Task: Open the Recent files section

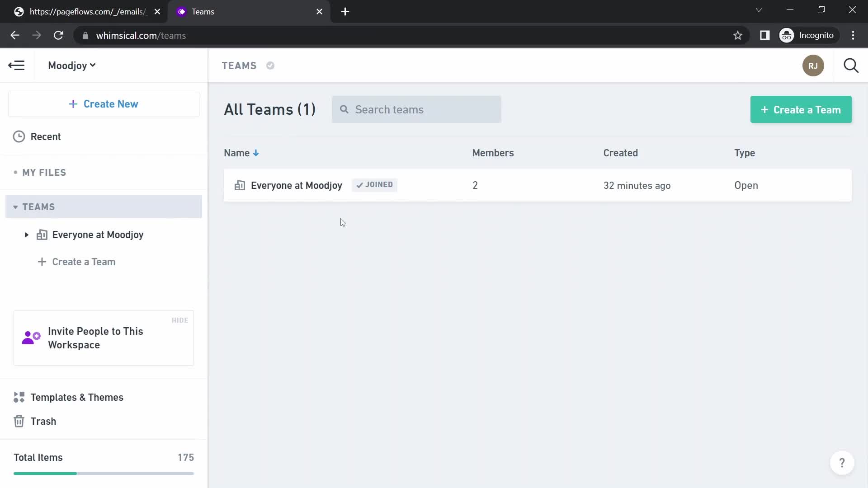Action: pos(45,136)
